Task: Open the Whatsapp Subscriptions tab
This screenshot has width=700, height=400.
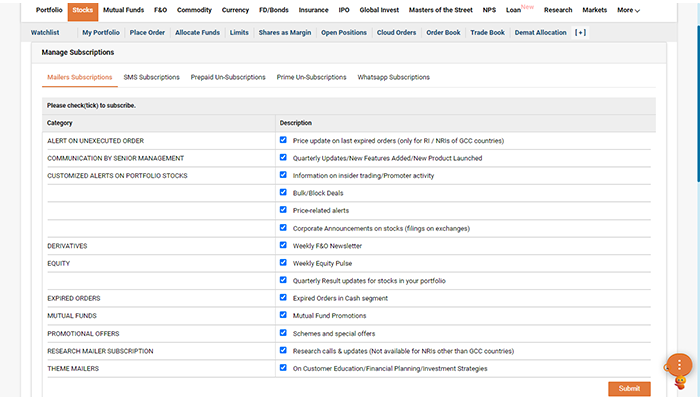Action: click(x=393, y=77)
